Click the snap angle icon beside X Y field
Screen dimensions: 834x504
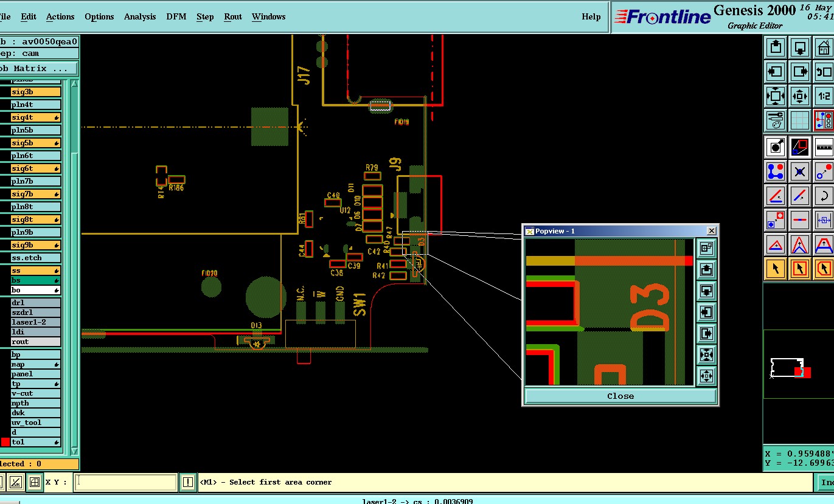(x=16, y=482)
